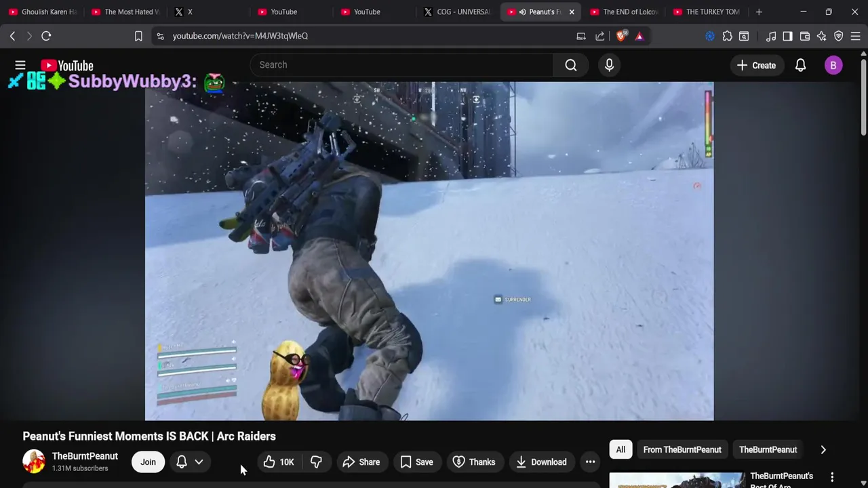This screenshot has height=488, width=868.
Task: Click the YouTube logo
Action: (67, 66)
